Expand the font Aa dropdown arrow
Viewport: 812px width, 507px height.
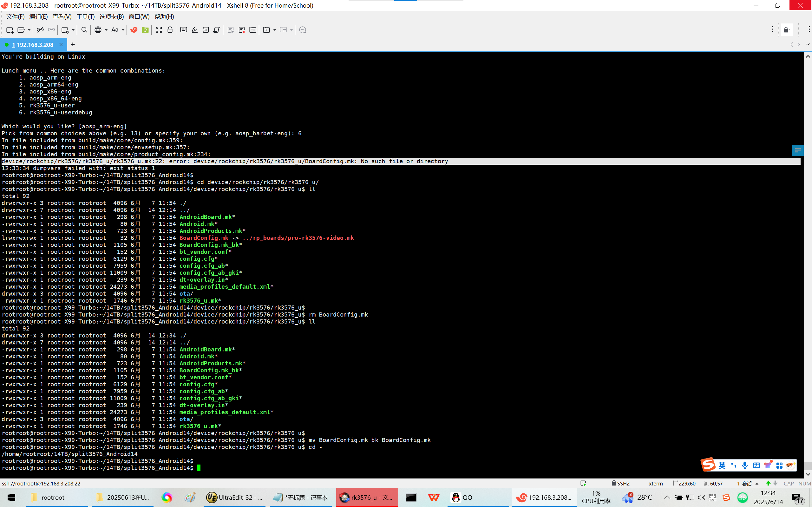[x=123, y=30]
